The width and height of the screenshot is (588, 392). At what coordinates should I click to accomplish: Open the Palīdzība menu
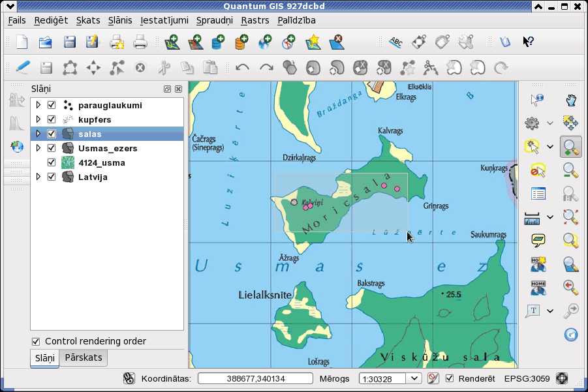click(297, 20)
